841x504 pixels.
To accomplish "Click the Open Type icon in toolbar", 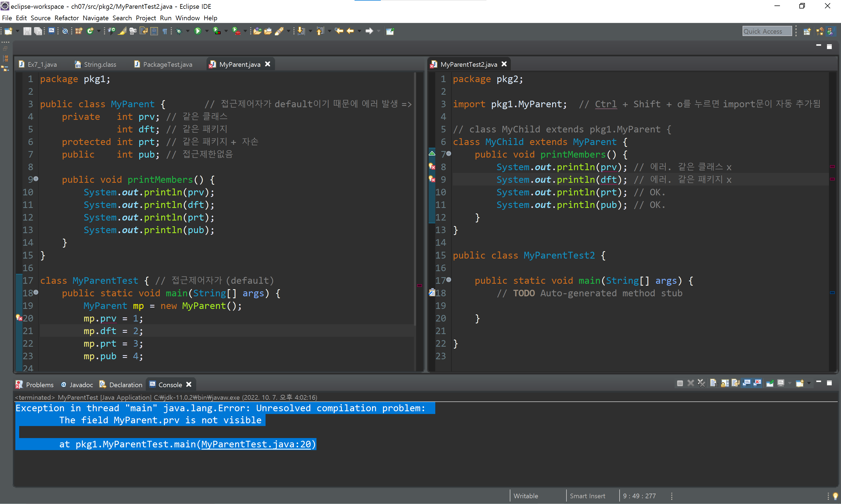I will coord(257,31).
